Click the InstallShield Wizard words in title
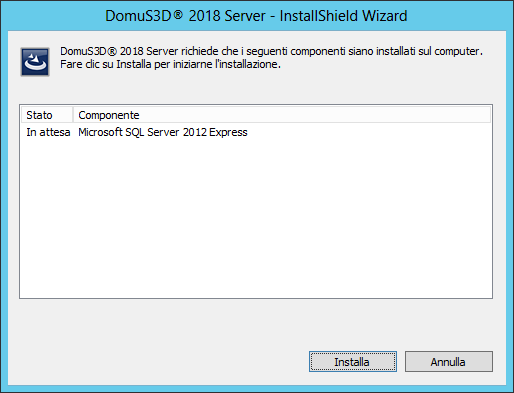The image size is (514, 393). [x=343, y=16]
